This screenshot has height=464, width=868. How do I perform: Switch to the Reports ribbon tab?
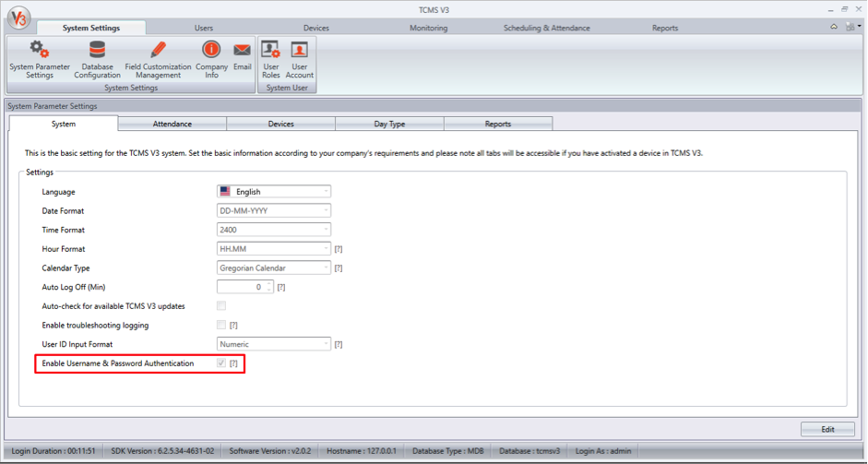coord(665,28)
